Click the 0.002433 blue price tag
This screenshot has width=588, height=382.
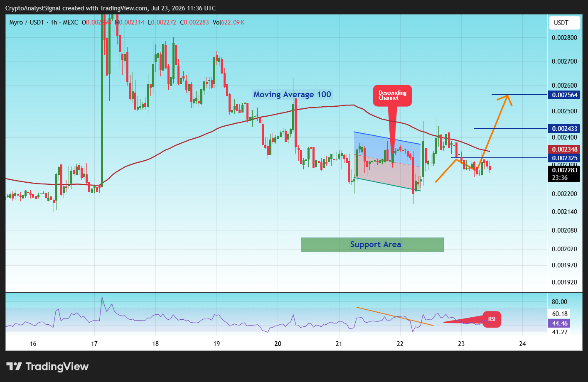coord(564,129)
